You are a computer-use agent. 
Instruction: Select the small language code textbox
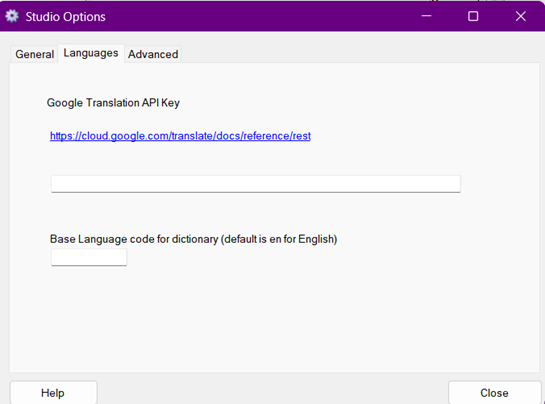pyautogui.click(x=89, y=257)
